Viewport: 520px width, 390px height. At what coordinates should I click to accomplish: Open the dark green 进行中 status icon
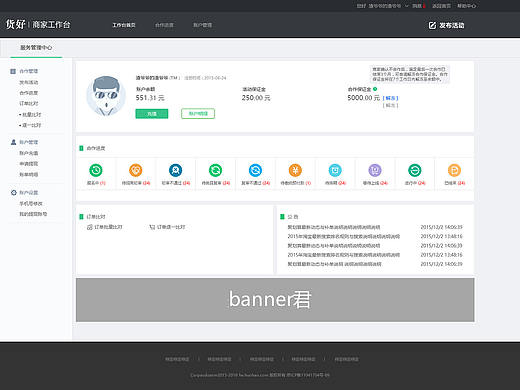(415, 170)
